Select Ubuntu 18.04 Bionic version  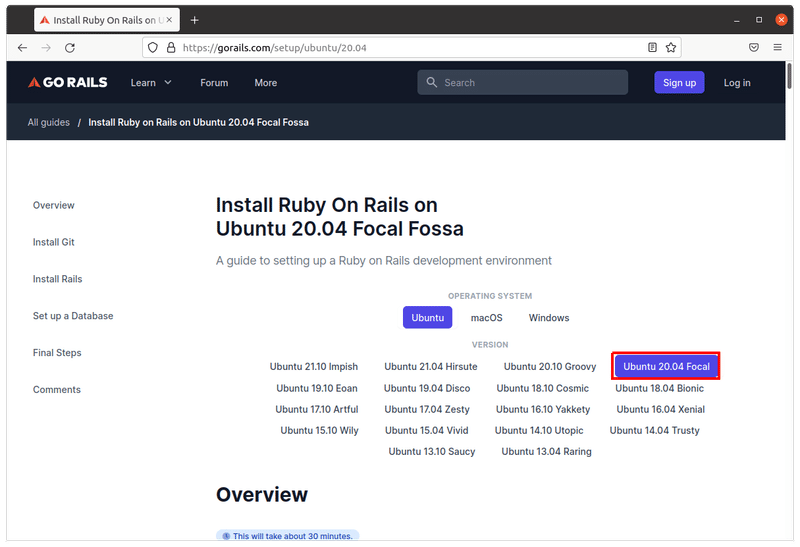coord(660,388)
